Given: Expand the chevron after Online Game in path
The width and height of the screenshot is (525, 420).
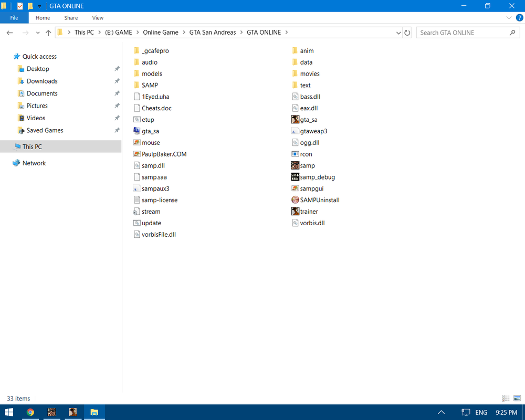Looking at the screenshot, I should (184, 32).
